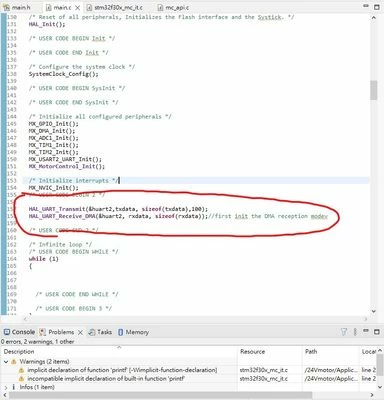Open the Problems view menu dots

[355, 332]
